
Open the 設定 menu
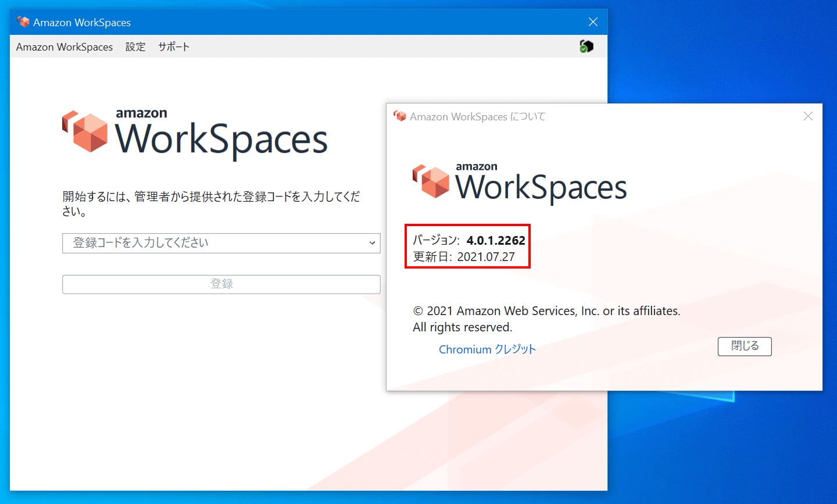135,47
